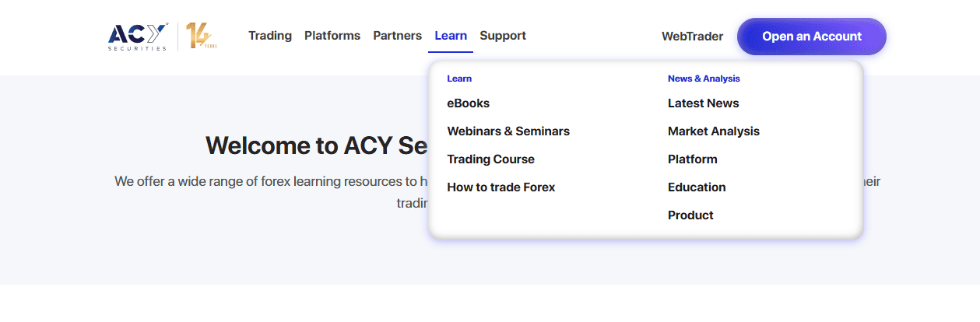The image size is (980, 322).
Task: Go to Education news category
Action: coord(697,187)
